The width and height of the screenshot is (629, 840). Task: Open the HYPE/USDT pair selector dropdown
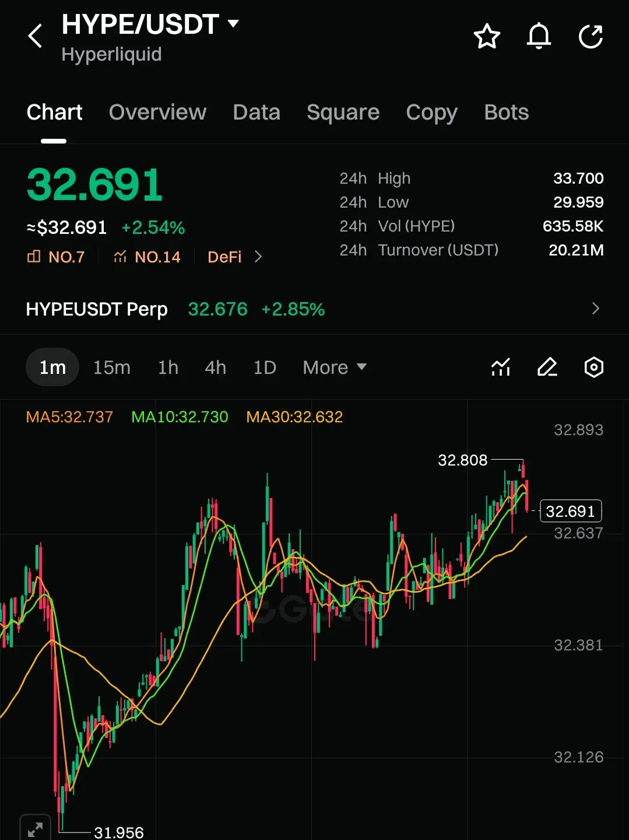(150, 24)
